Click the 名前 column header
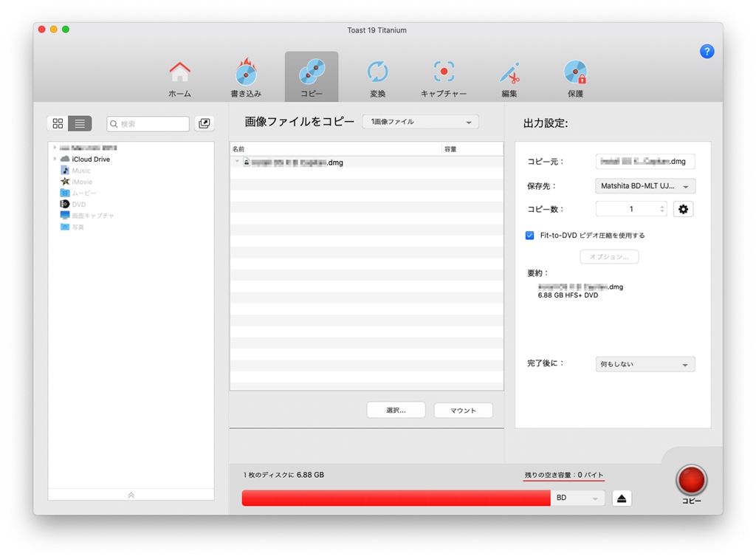 336,149
